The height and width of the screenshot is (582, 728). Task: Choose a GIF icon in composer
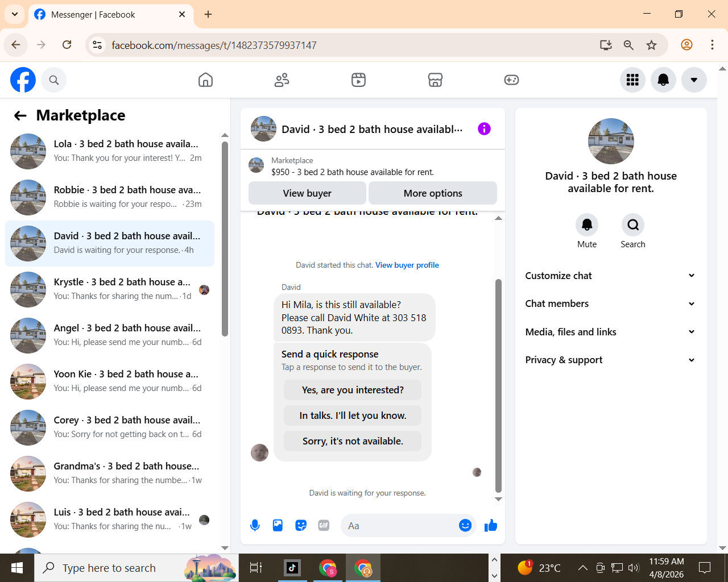click(x=324, y=526)
